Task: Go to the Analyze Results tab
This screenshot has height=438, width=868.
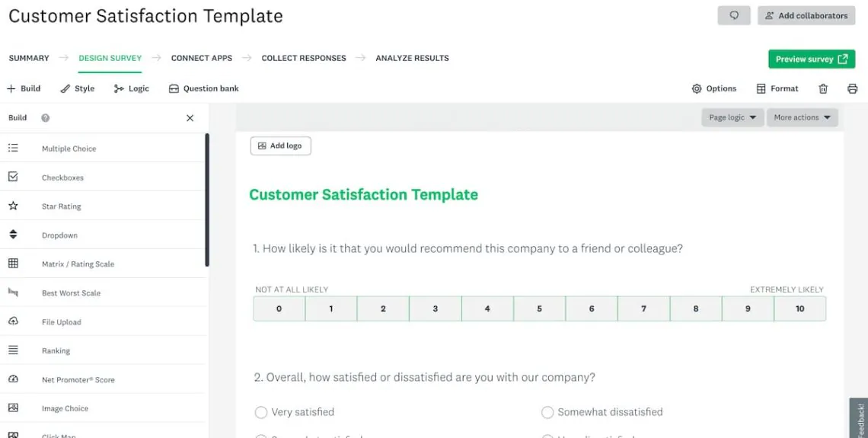Action: pyautogui.click(x=412, y=58)
